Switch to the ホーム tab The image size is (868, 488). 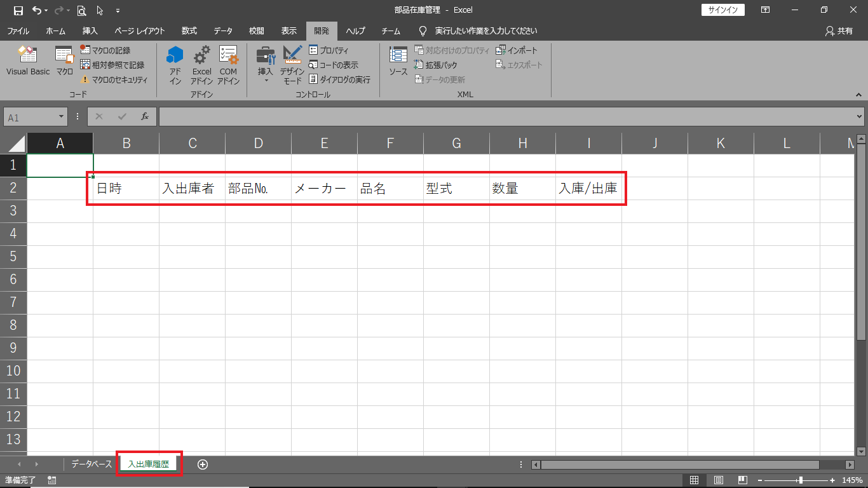pos(56,30)
